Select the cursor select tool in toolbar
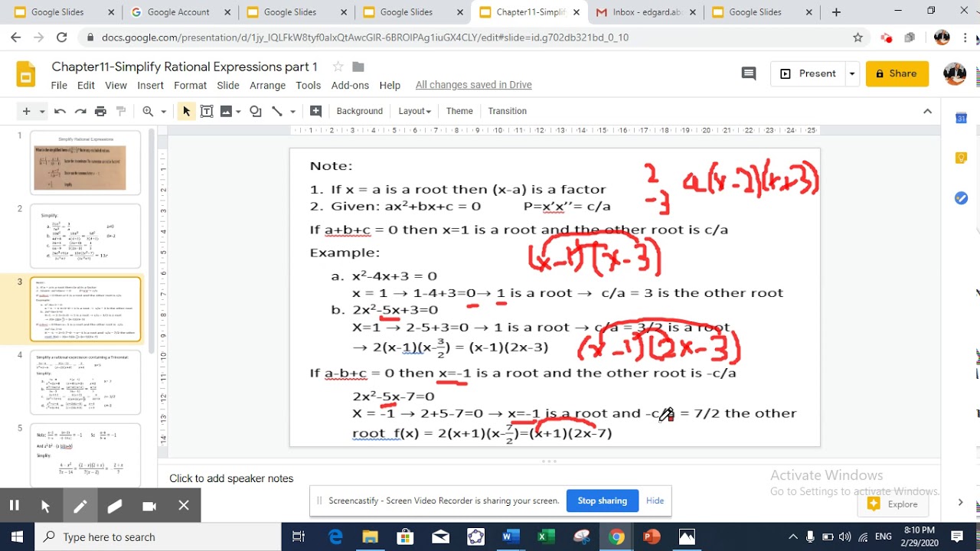This screenshot has width=980, height=551. click(x=186, y=111)
